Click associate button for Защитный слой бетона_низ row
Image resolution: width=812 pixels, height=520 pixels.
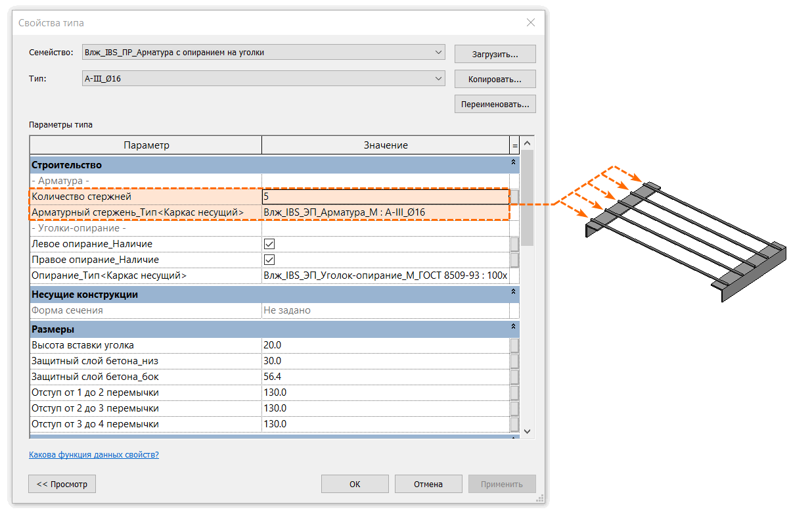click(x=514, y=361)
